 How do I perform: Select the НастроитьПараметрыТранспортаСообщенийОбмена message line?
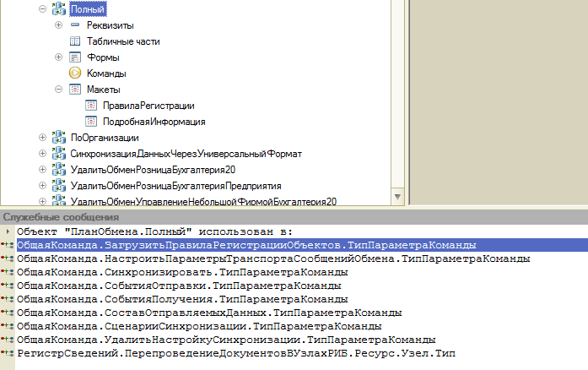(x=273, y=258)
